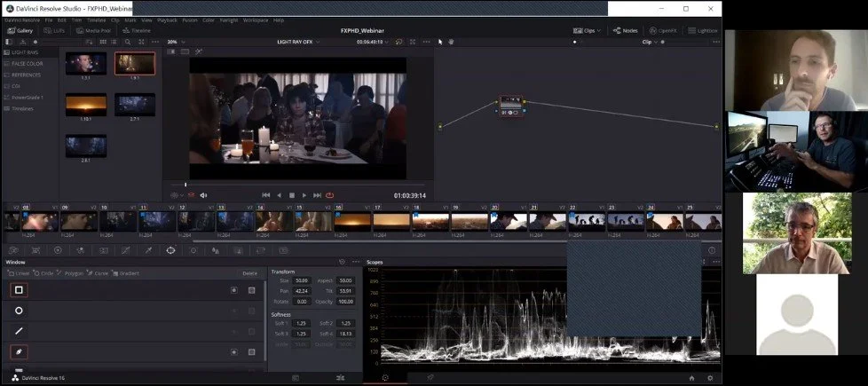Open the LIGHT RAY OFX name dropdown
This screenshot has width=868, height=386.
click(298, 42)
